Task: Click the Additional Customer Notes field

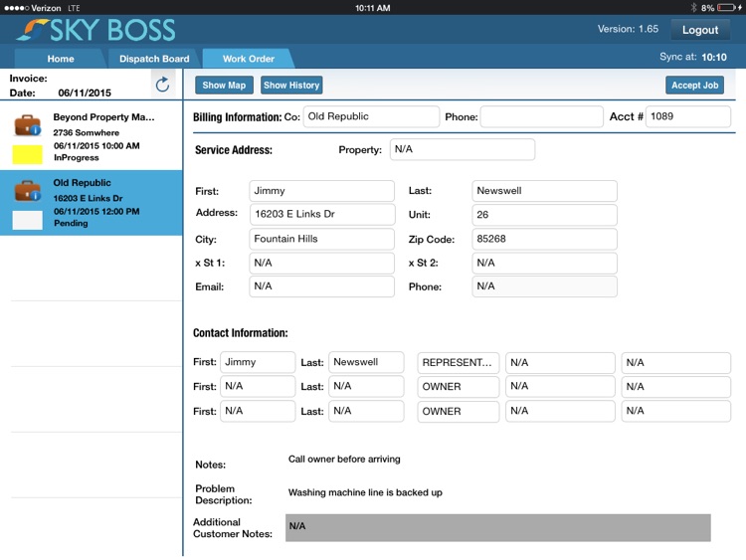Action: pyautogui.click(x=497, y=527)
